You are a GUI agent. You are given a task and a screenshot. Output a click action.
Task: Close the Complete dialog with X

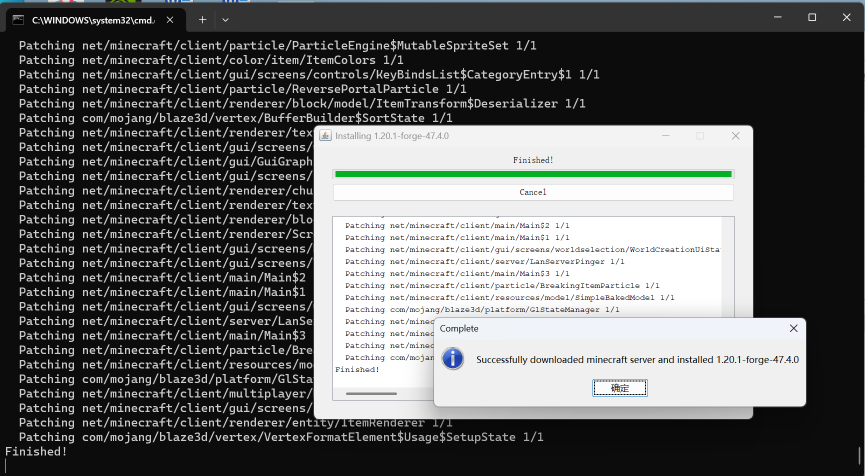coord(793,328)
